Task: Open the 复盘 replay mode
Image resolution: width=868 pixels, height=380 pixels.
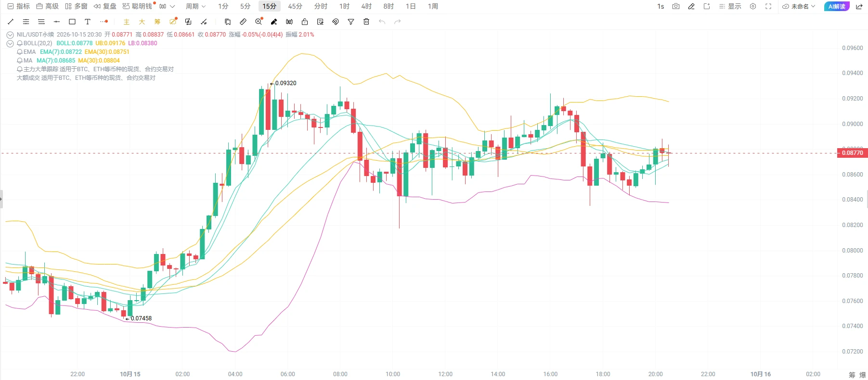Action: coord(105,6)
